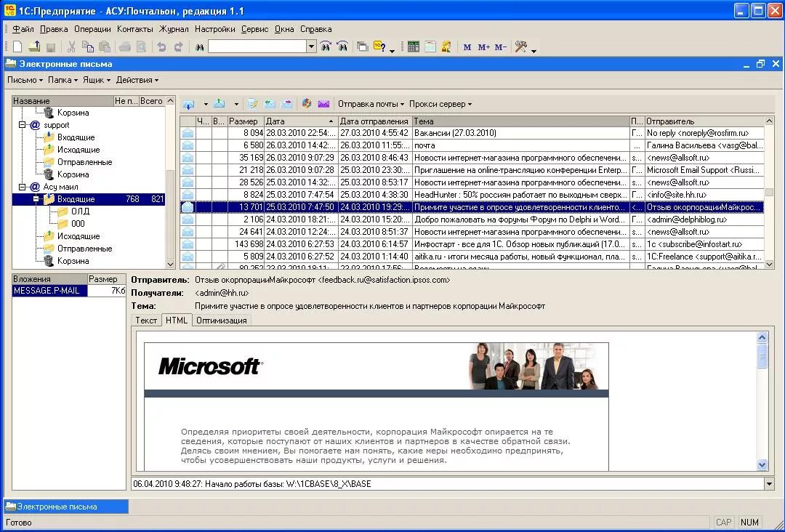
Task: Click the Cut scissors icon
Action: 71,47
